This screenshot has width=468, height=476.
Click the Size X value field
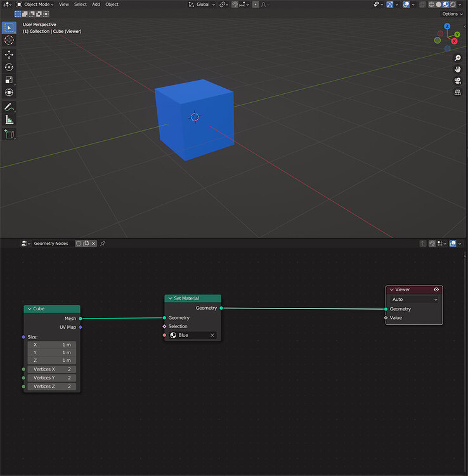51,345
